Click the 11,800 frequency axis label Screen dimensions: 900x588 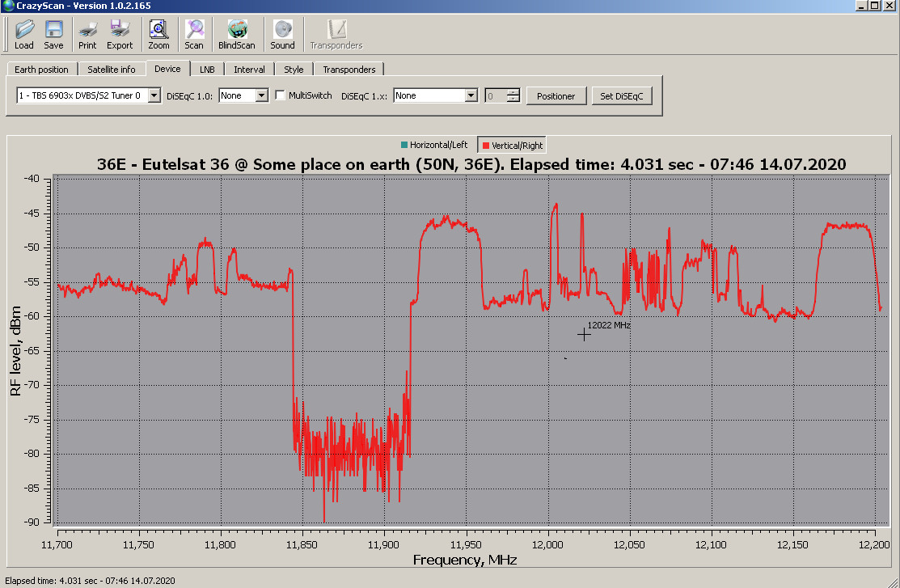point(220,544)
